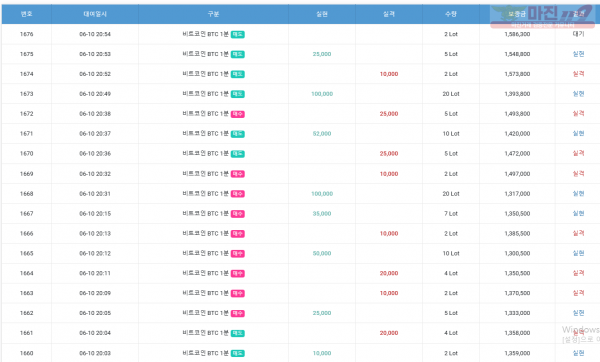Select the 06-10 20:11 date cell
This screenshot has height=362, width=600.
[x=95, y=273]
